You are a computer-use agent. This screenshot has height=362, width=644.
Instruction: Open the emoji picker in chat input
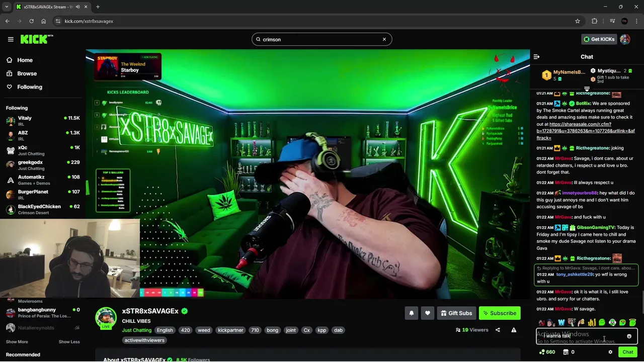coord(629,336)
